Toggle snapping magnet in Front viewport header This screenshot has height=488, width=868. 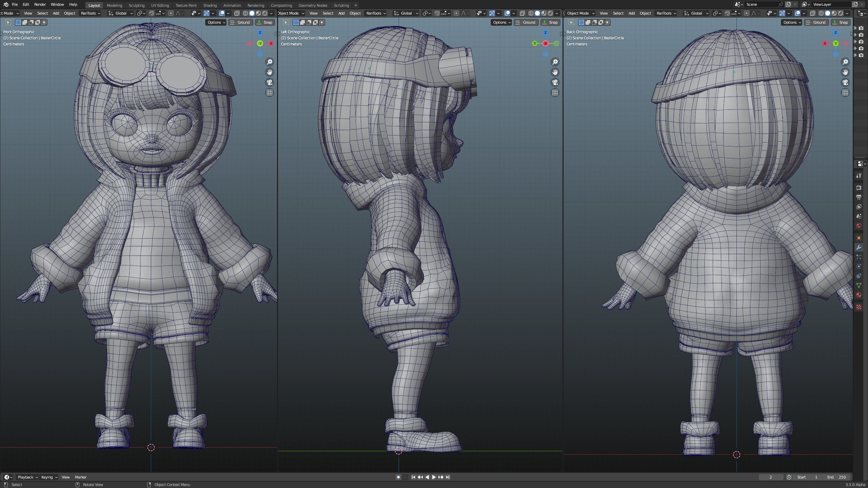152,13
